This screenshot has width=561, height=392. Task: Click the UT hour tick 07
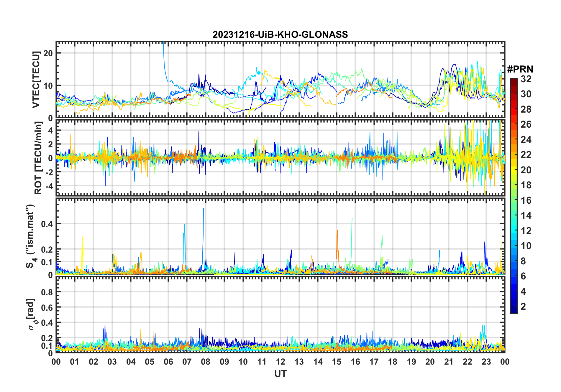point(187,362)
